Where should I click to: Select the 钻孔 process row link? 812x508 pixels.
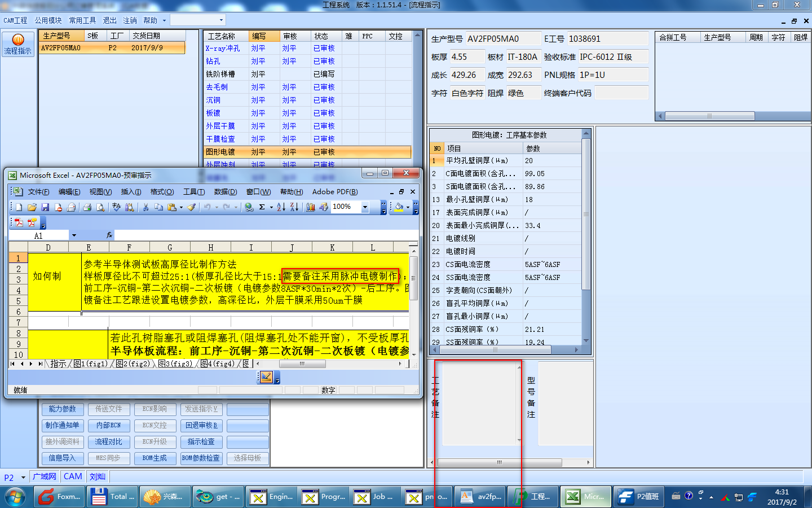(213, 61)
